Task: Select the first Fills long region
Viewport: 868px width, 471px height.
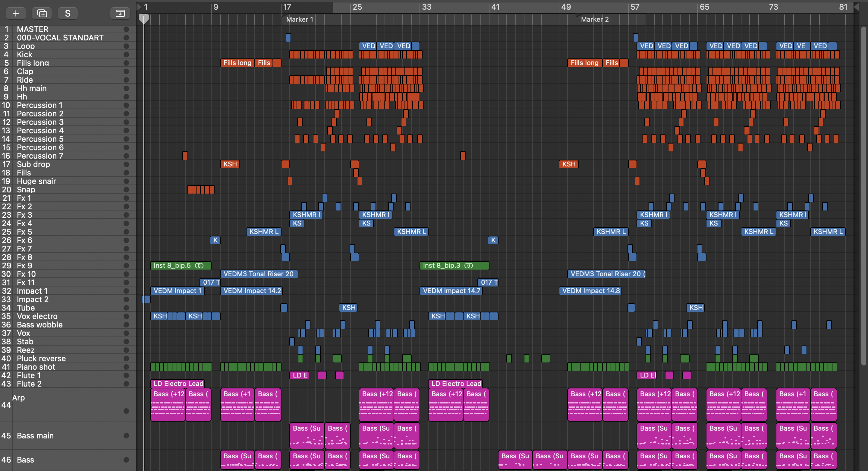Action: click(237, 63)
